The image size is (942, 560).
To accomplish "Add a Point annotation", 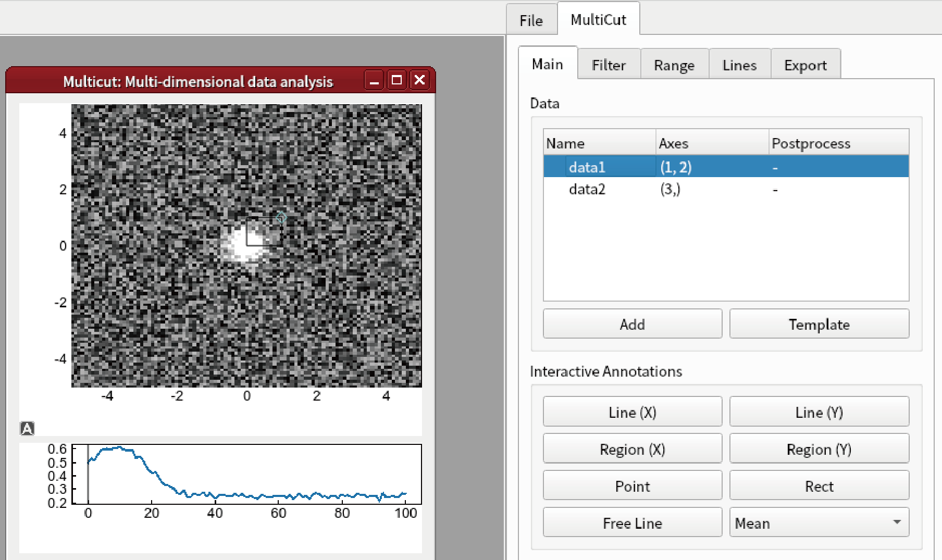I will pyautogui.click(x=633, y=486).
